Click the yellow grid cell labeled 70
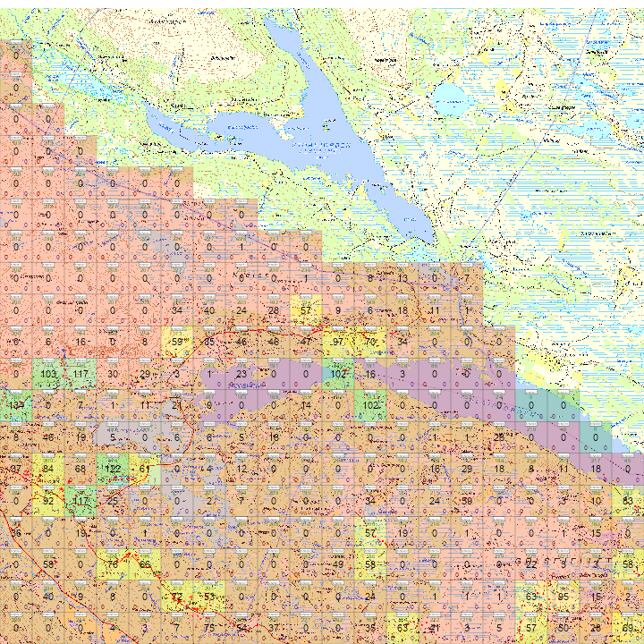Screen dimensions: 644x644 click(x=369, y=342)
